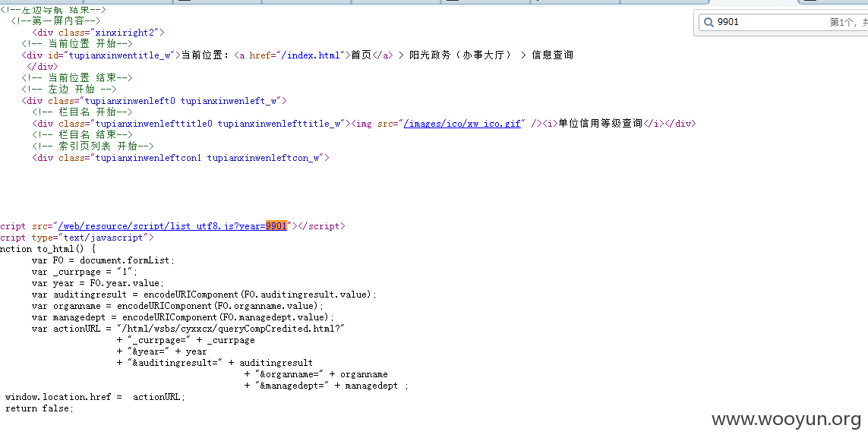Click the highlighted 9901 search match
868x441 pixels.
(276, 225)
